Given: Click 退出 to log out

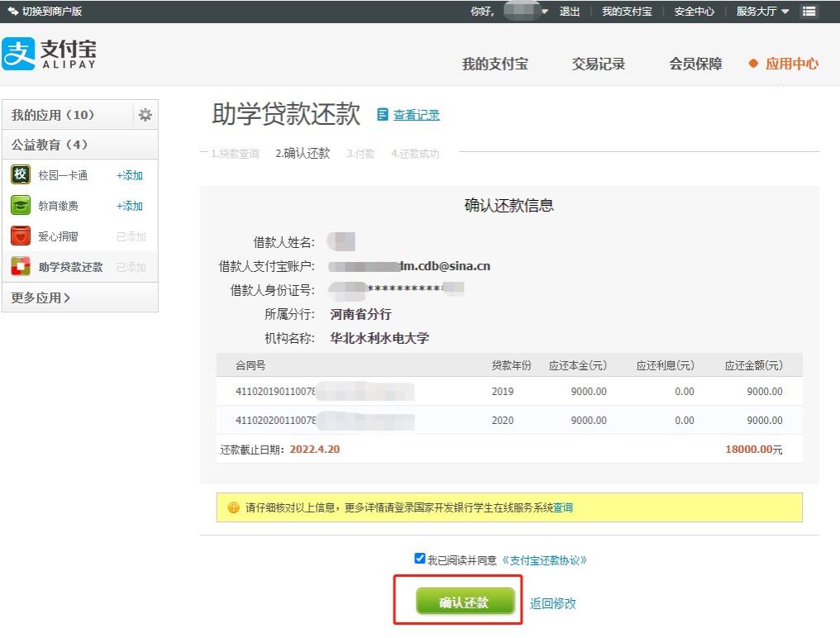Looking at the screenshot, I should coord(570,12).
